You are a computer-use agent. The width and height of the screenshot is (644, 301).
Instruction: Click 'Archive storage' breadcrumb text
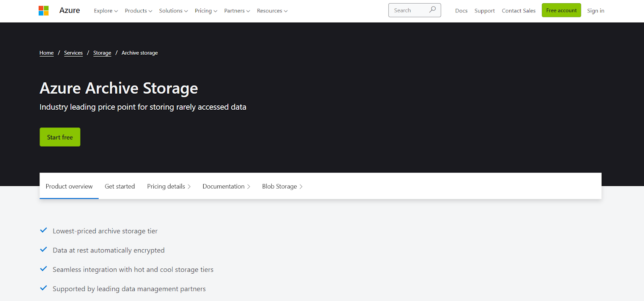point(140,53)
